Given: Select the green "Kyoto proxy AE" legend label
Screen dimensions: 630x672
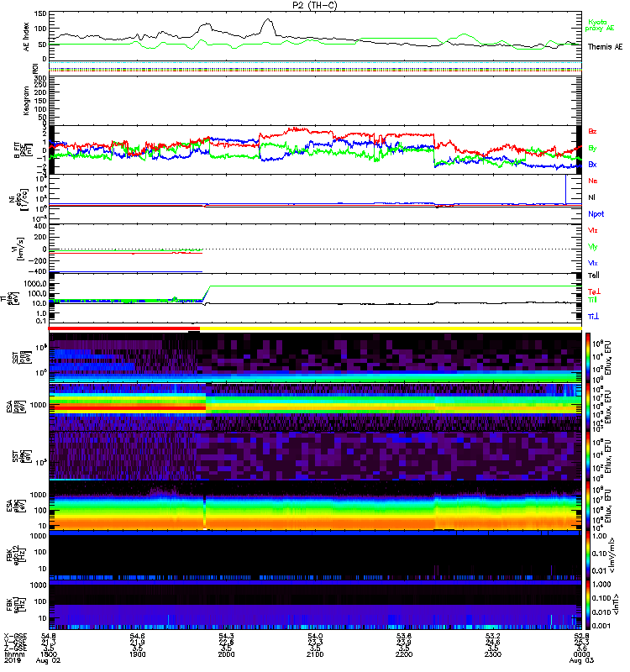Looking at the screenshot, I should (x=600, y=25).
